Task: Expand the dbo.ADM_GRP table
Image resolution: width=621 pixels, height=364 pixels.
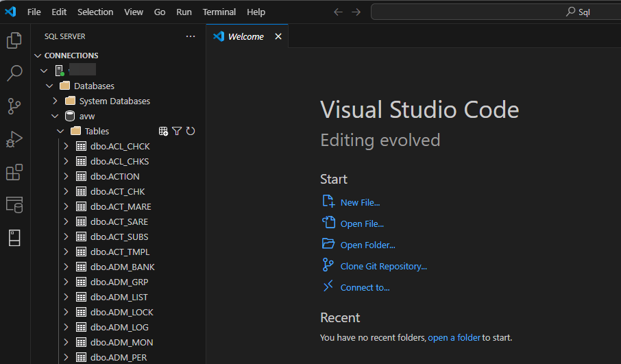Action: [x=66, y=282]
